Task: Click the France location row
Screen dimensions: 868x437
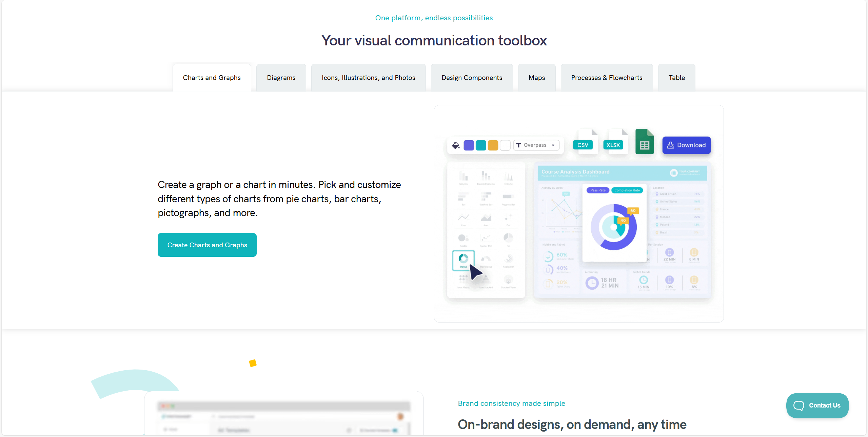Action: click(x=678, y=209)
